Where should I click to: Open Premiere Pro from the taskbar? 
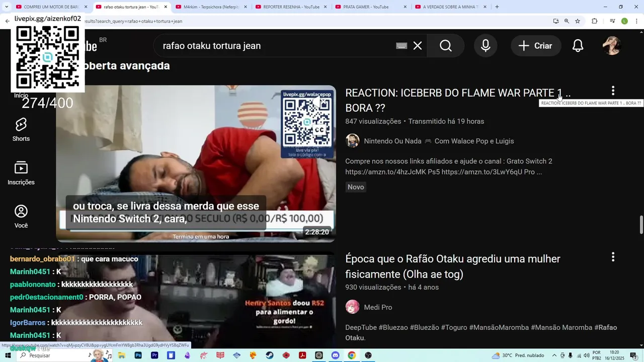[154, 355]
